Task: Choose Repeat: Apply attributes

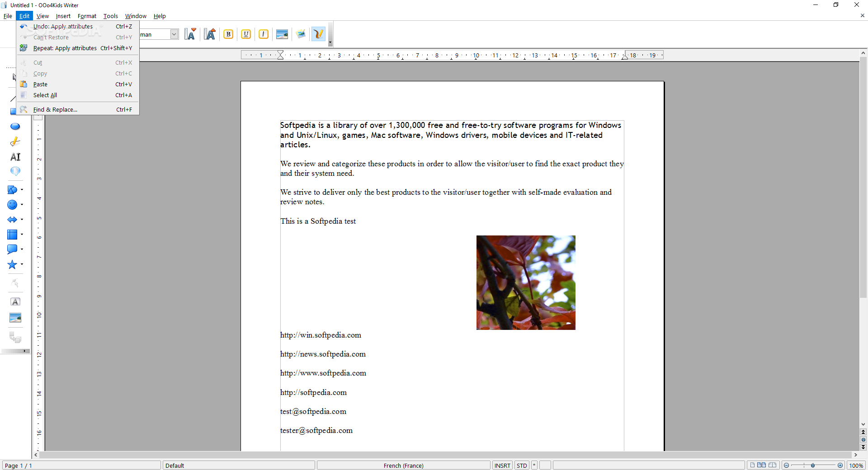Action: [78, 48]
